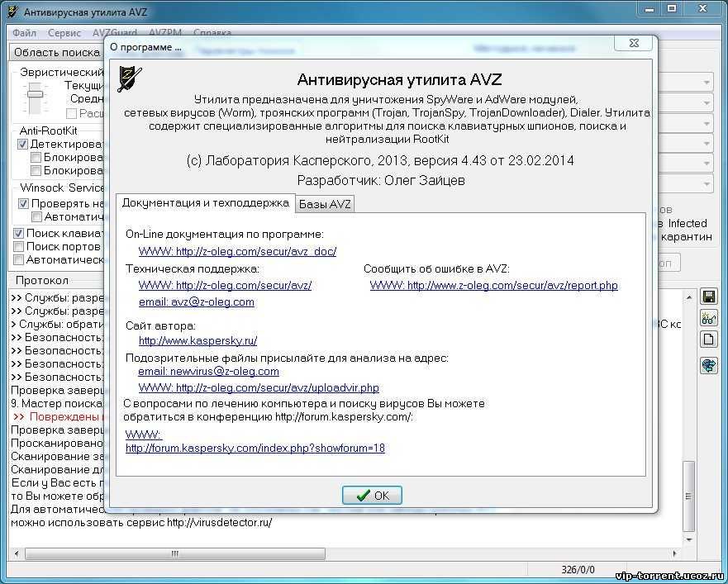Click the AVZ icon in main title bar
The image size is (728, 584).
[12, 11]
